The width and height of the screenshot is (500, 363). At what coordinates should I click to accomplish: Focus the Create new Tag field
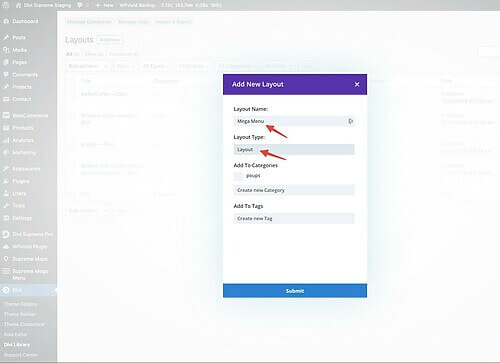(x=294, y=219)
